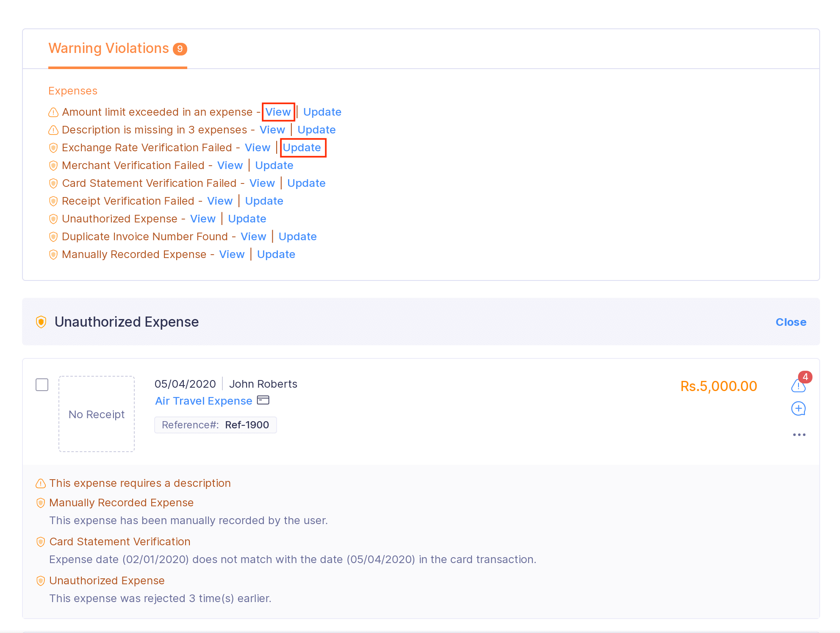
Task: Click the shield icon beside Unauthorized Expense heading
Action: [x=41, y=322]
